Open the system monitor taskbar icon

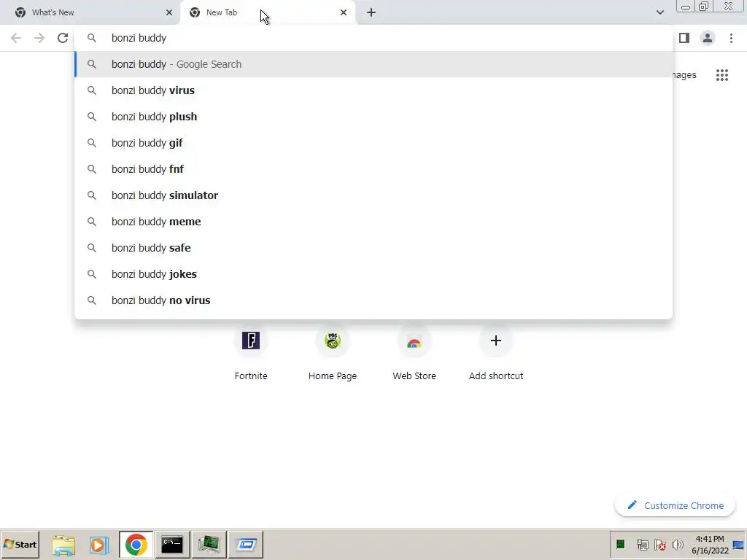[x=209, y=544]
